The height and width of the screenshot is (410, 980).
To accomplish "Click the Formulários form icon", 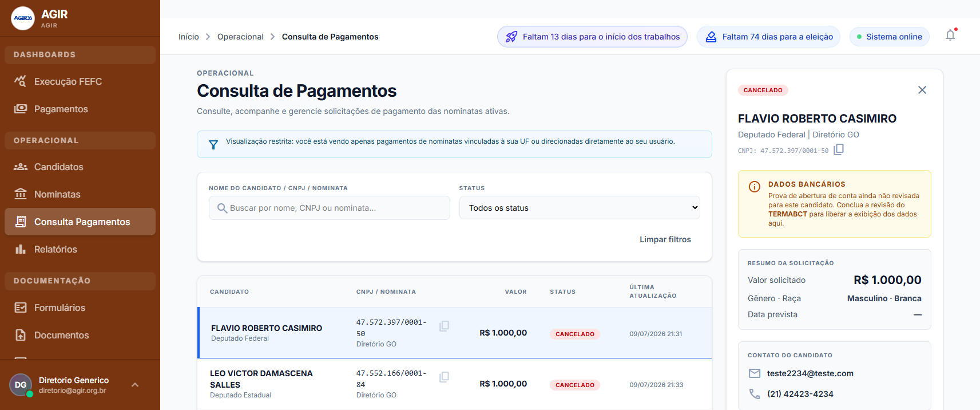I will pyautogui.click(x=21, y=307).
